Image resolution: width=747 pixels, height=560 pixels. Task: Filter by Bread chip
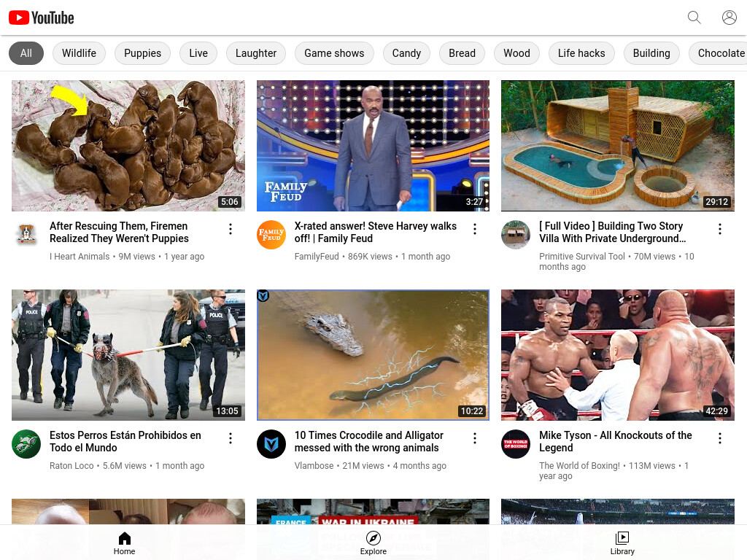tap(462, 53)
